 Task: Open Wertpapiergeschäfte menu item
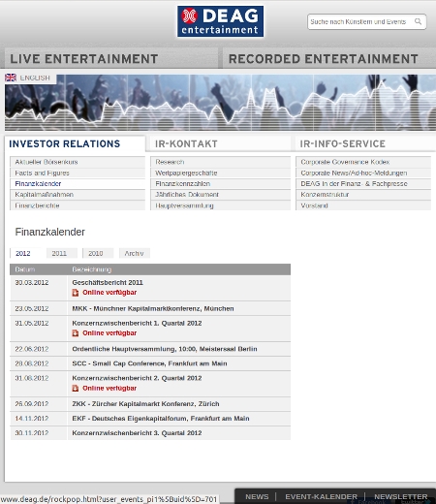220,173
